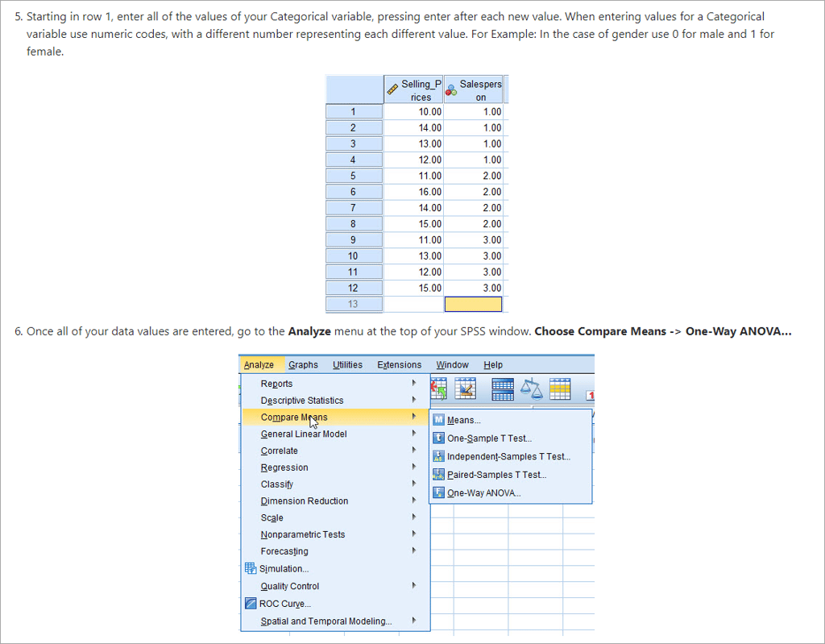
Task: Select the Selling_Prices column header
Action: coord(413,90)
